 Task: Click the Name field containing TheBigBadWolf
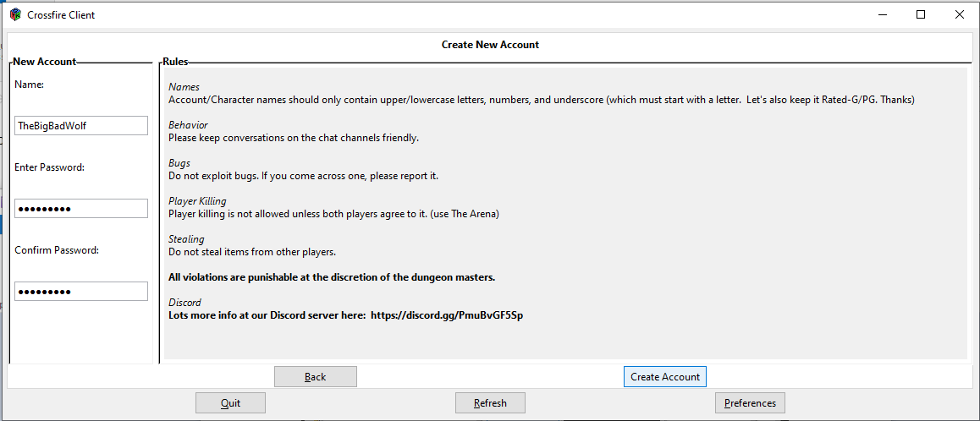[x=81, y=125]
